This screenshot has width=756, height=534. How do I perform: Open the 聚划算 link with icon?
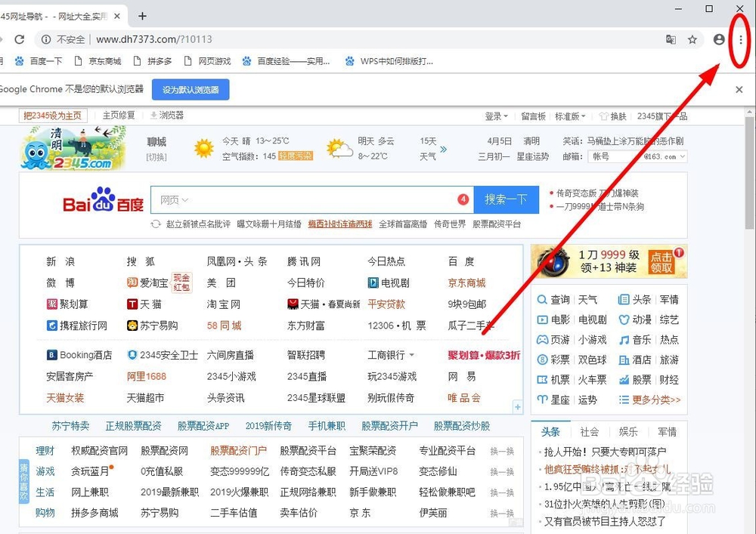67,304
